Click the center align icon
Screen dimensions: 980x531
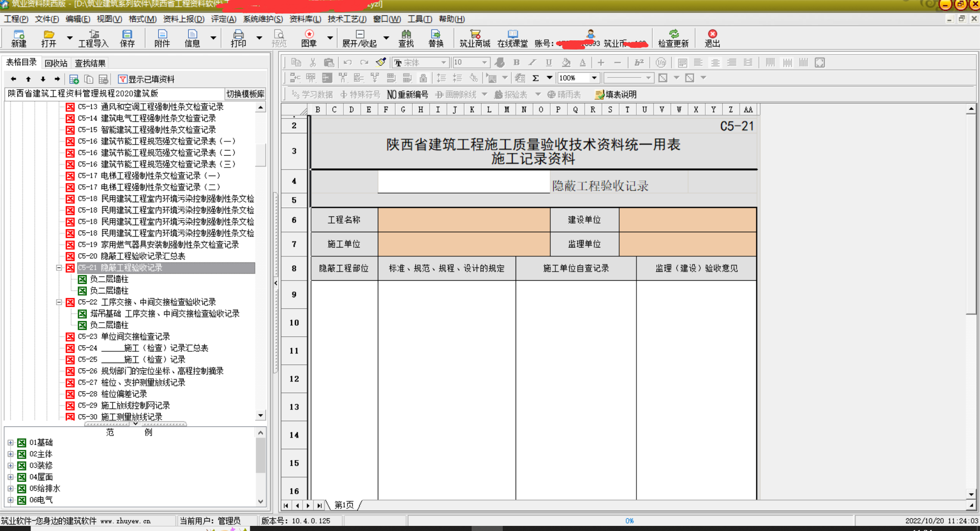coord(716,62)
